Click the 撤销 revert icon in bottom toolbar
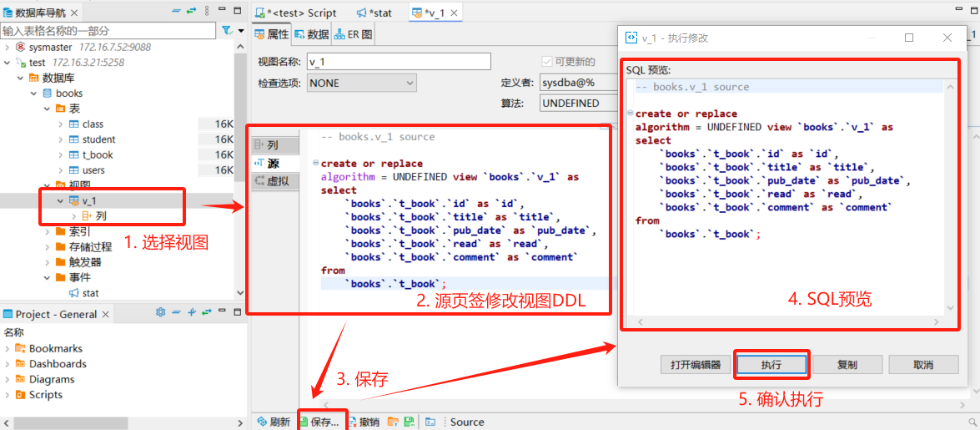The image size is (980, 430). pyautogui.click(x=354, y=422)
